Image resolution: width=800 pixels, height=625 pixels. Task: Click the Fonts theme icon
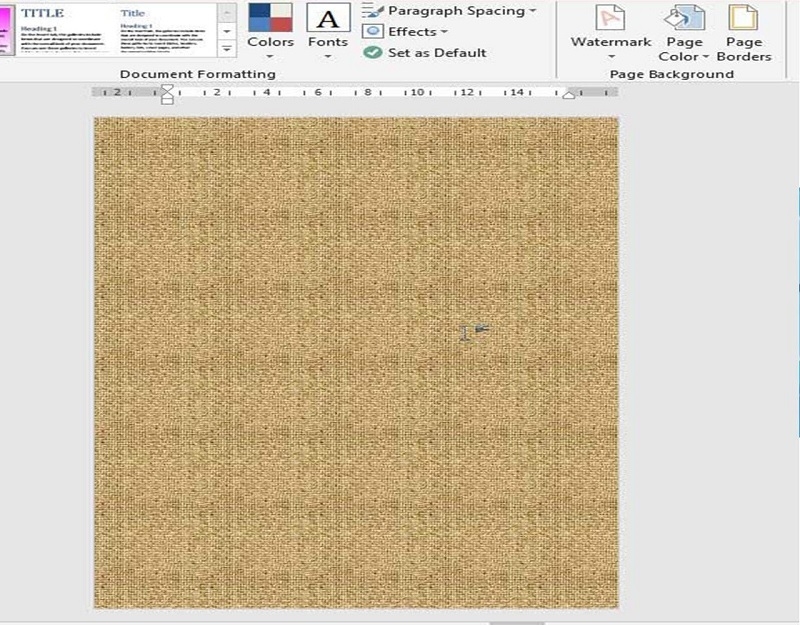[x=328, y=18]
